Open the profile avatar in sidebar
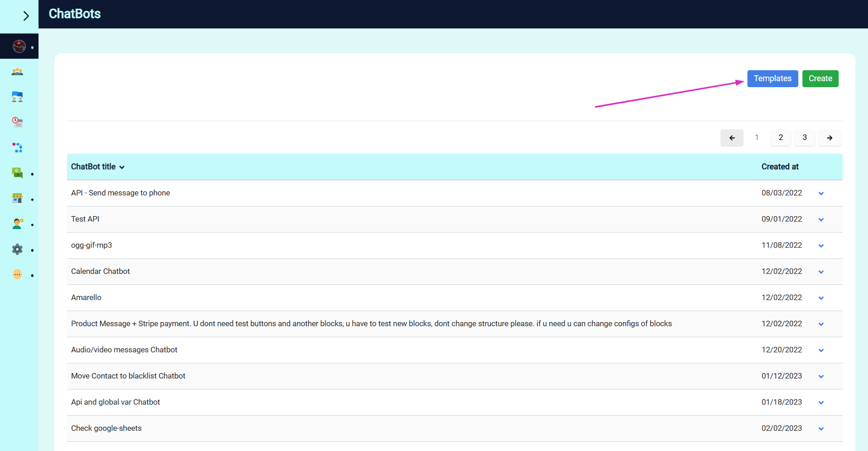868x451 pixels. coord(19,46)
